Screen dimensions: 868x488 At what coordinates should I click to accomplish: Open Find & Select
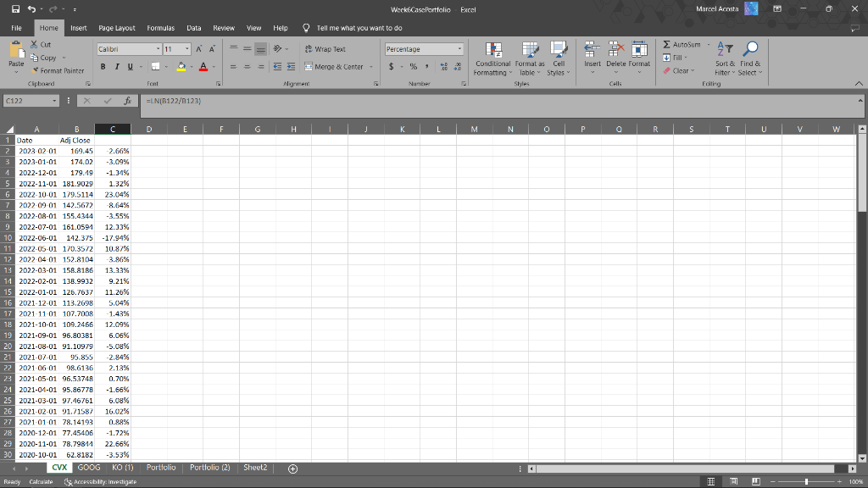pyautogui.click(x=750, y=58)
